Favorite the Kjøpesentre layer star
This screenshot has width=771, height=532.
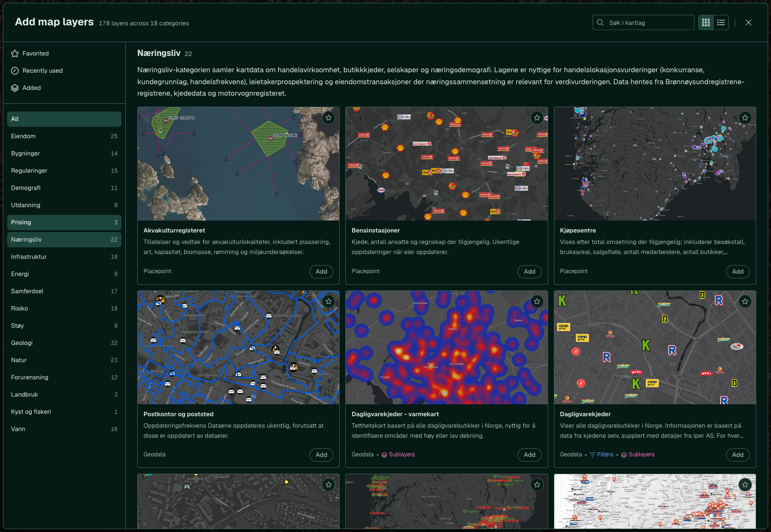[x=745, y=118]
